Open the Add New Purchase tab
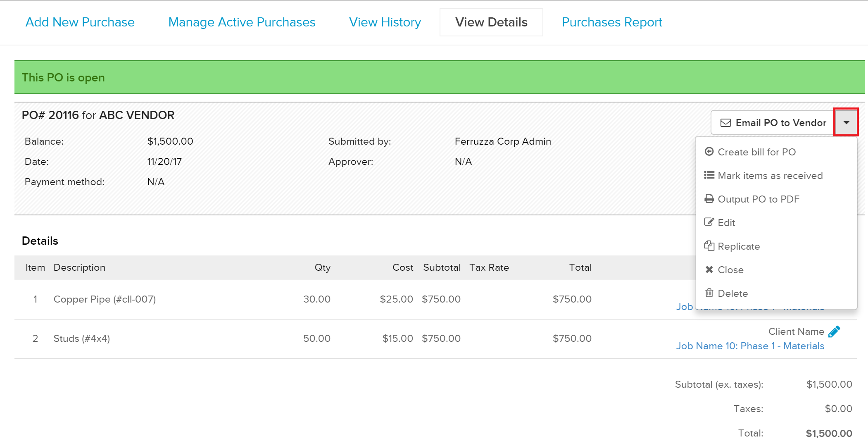Viewport: 868px width, 446px height. click(80, 22)
